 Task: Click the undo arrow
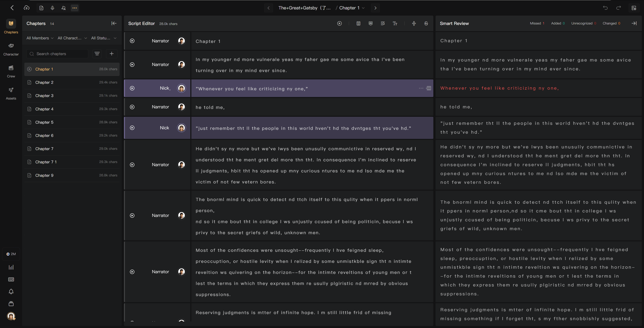pos(605,8)
